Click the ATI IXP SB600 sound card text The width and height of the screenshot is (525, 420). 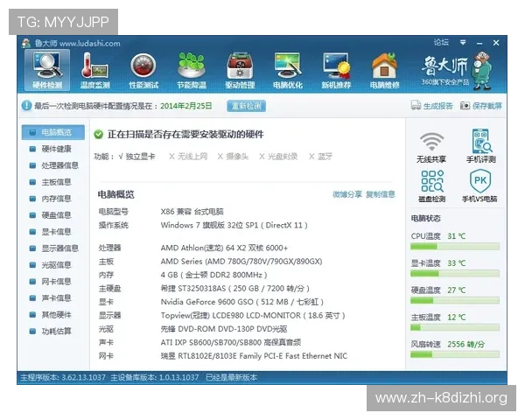pos(231,342)
